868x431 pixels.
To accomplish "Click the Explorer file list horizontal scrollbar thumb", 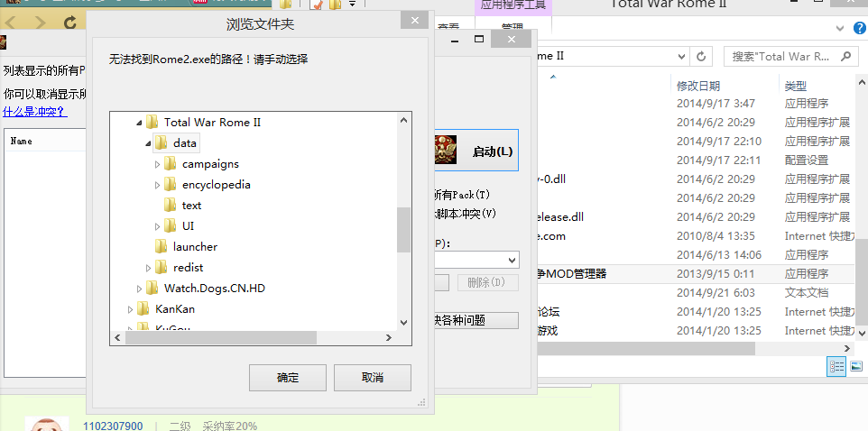I will click(x=646, y=349).
